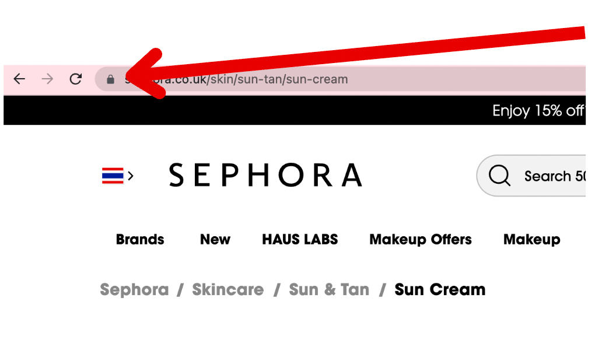
Task: Click the padlock site security icon
Action: pos(111,79)
